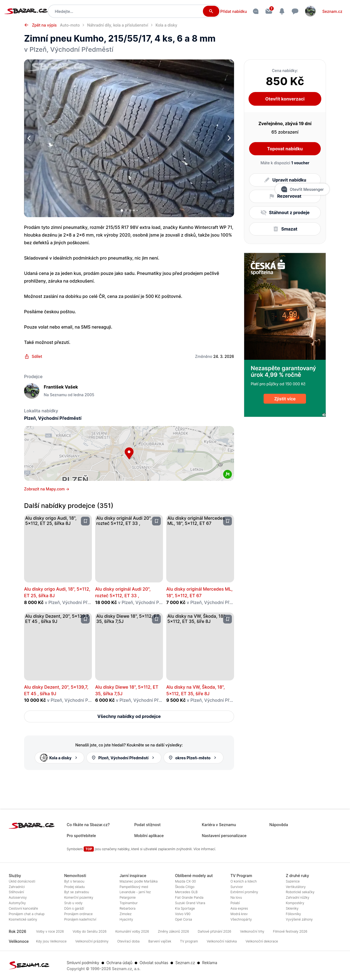The height and width of the screenshot is (980, 350).
Task: Click Stáhnout z prodeje button
Action: 285,213
